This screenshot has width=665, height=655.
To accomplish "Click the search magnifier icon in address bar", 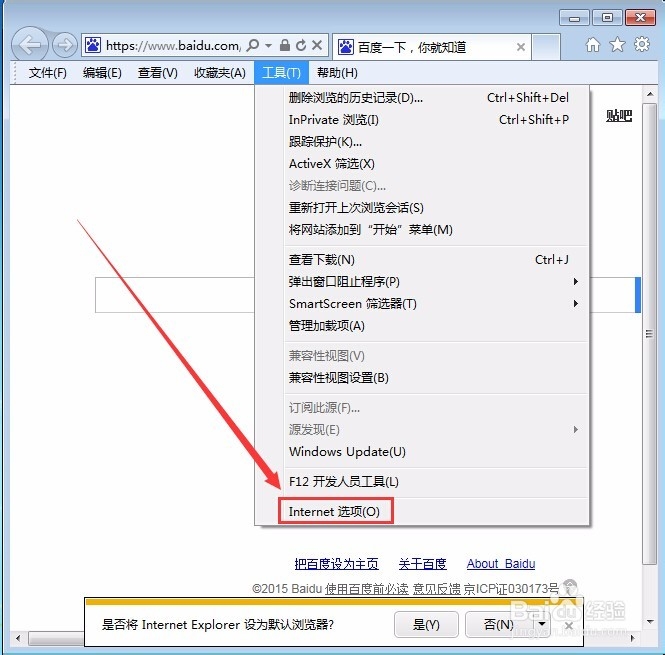I will (x=252, y=45).
